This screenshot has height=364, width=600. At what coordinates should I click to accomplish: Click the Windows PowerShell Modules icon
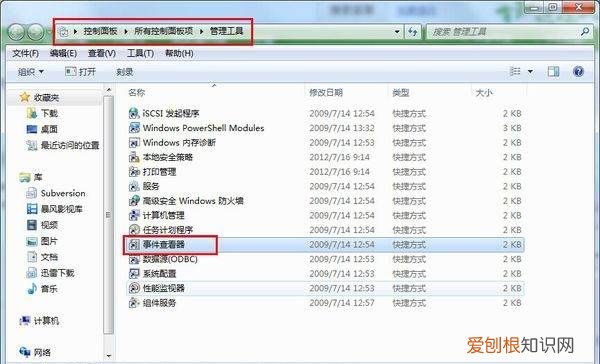click(134, 128)
